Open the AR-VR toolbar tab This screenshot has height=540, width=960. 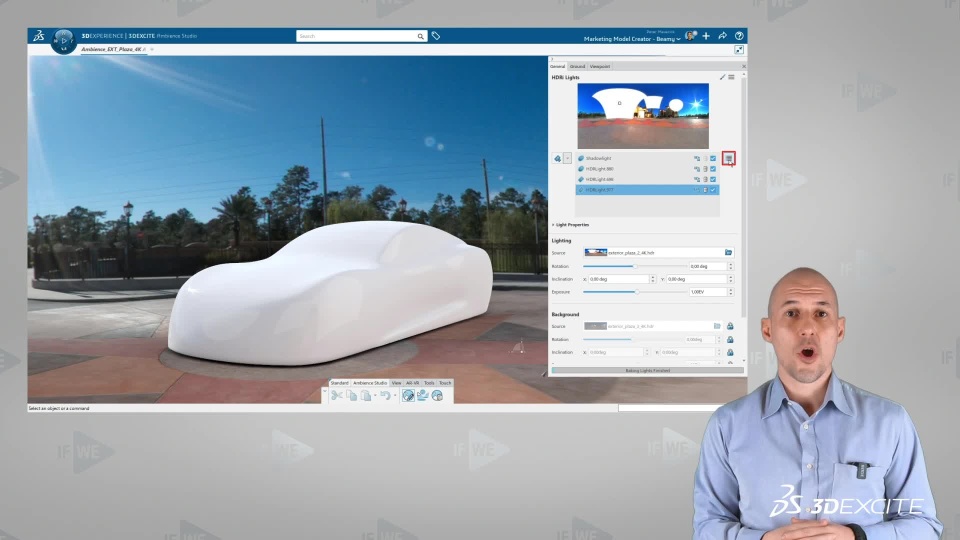(413, 383)
